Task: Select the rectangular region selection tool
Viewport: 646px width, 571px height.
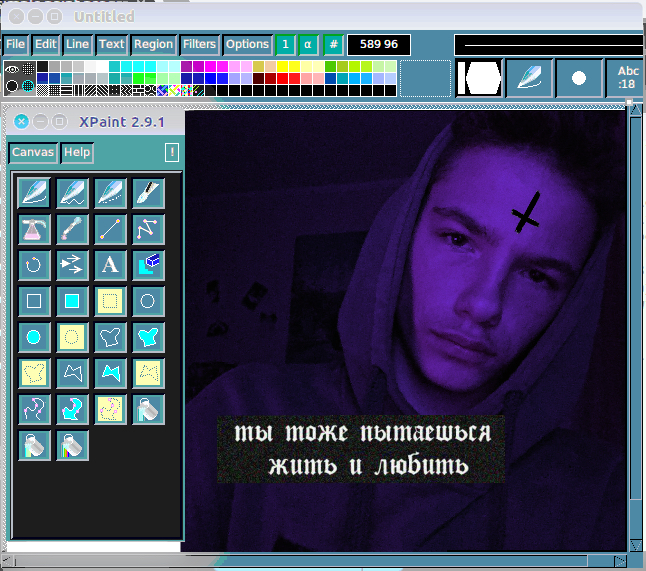Action: [110, 301]
